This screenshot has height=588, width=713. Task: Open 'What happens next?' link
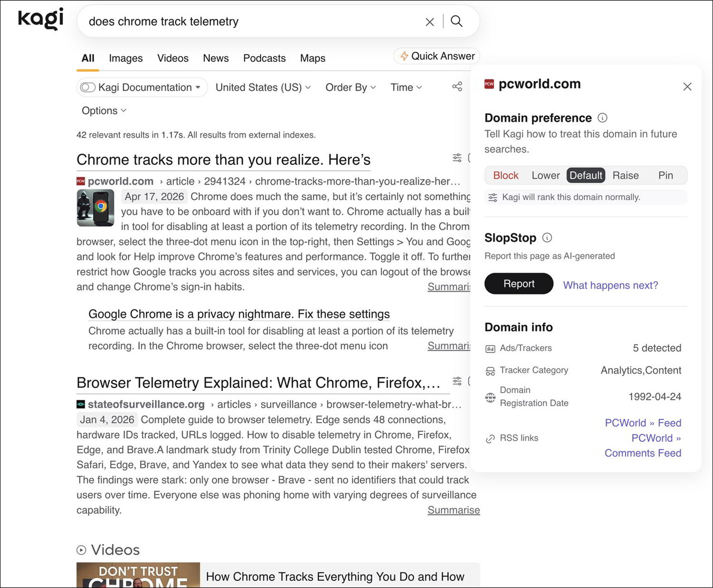click(611, 285)
